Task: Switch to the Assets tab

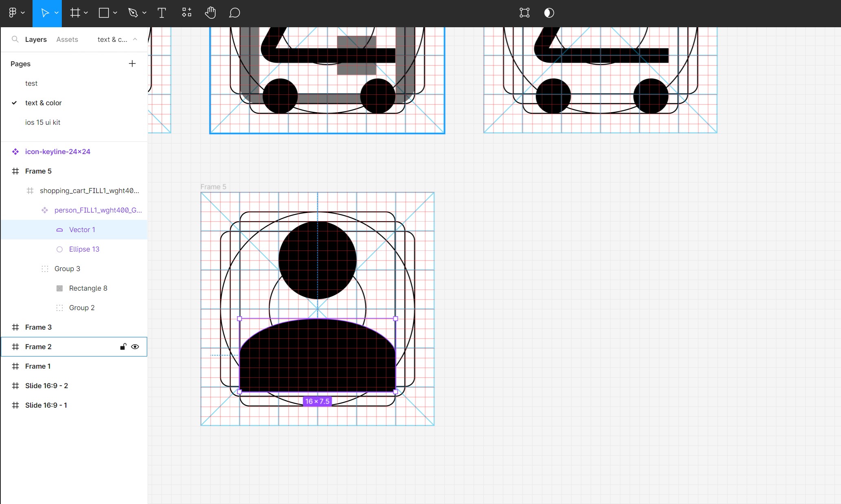Action: [67, 39]
